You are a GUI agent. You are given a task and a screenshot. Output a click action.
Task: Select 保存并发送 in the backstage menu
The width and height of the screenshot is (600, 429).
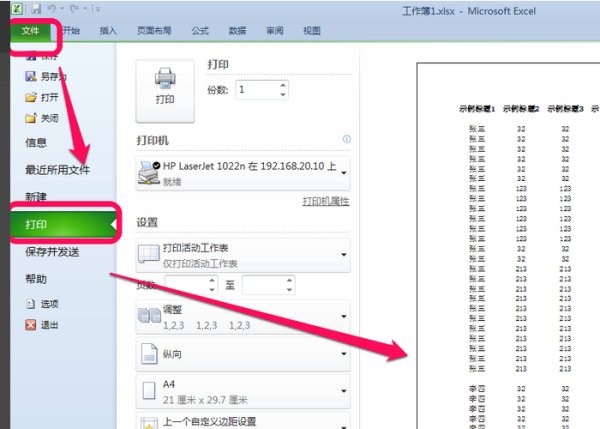click(x=52, y=252)
